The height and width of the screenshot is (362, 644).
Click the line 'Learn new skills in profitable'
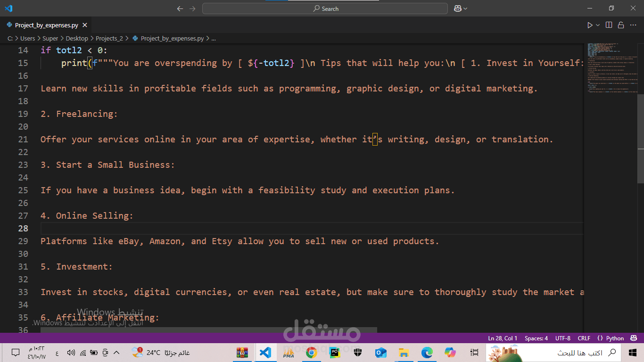289,88
